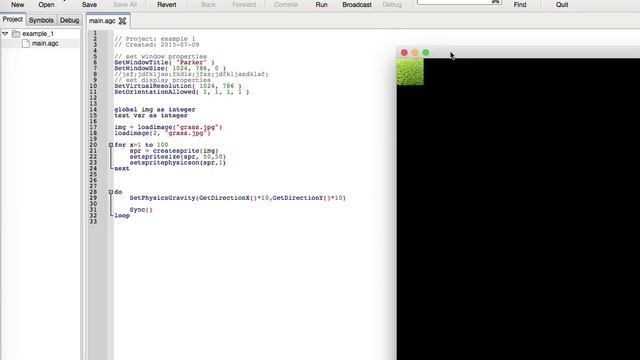Click the Find button
Screen dimensions: 640x360
520,4
